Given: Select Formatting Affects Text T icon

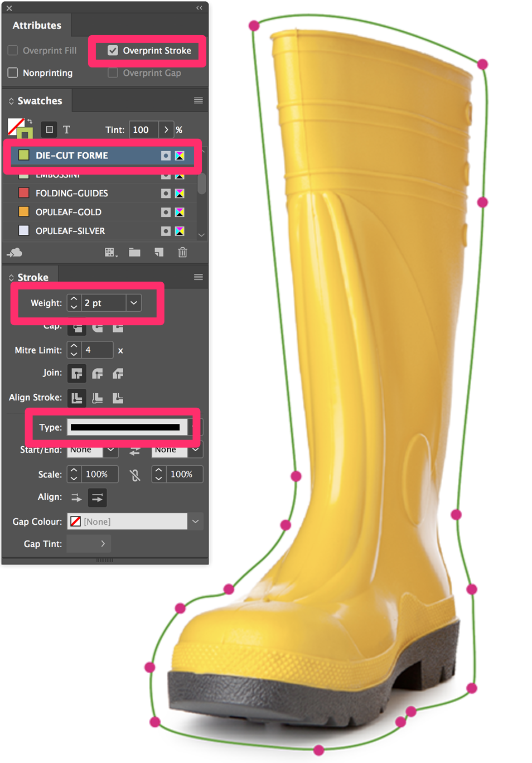Looking at the screenshot, I should pos(66,130).
